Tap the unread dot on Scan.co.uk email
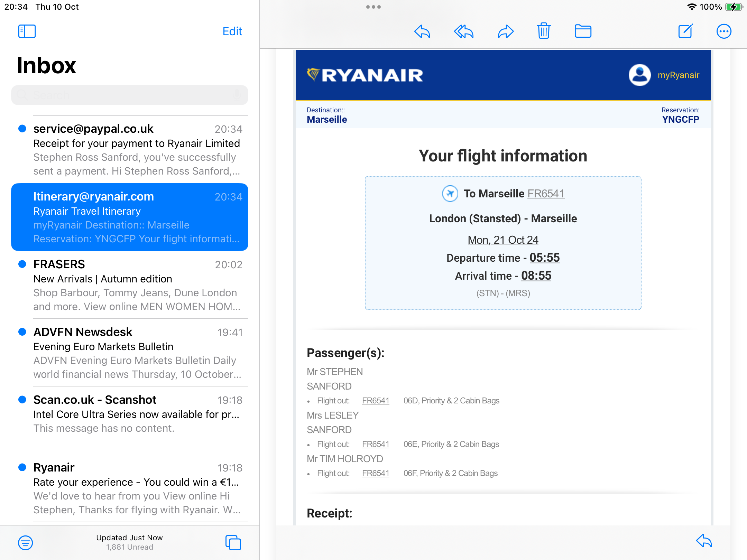The image size is (747, 560). (x=22, y=400)
